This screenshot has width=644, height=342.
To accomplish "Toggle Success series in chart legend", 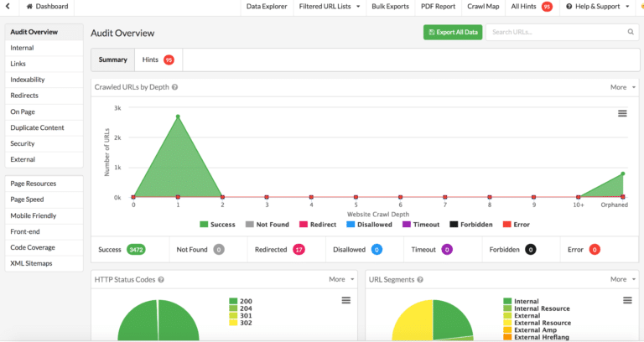I will tap(217, 225).
